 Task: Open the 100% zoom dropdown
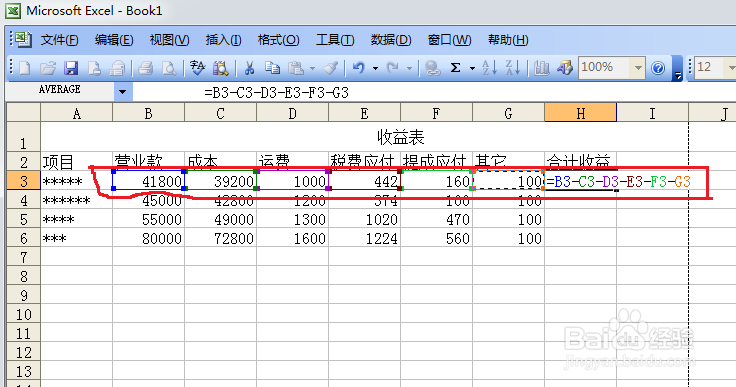pyautogui.click(x=638, y=68)
